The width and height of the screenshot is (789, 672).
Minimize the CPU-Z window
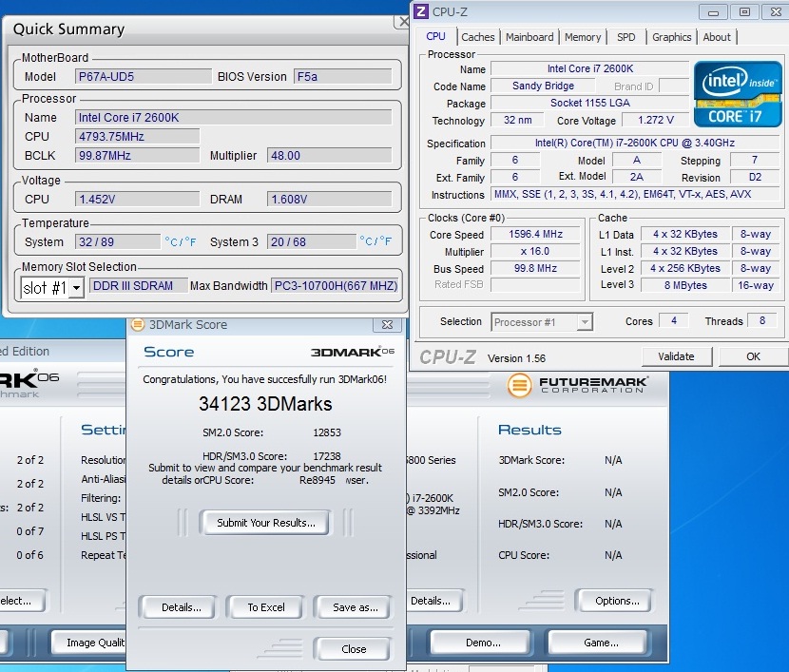point(716,12)
